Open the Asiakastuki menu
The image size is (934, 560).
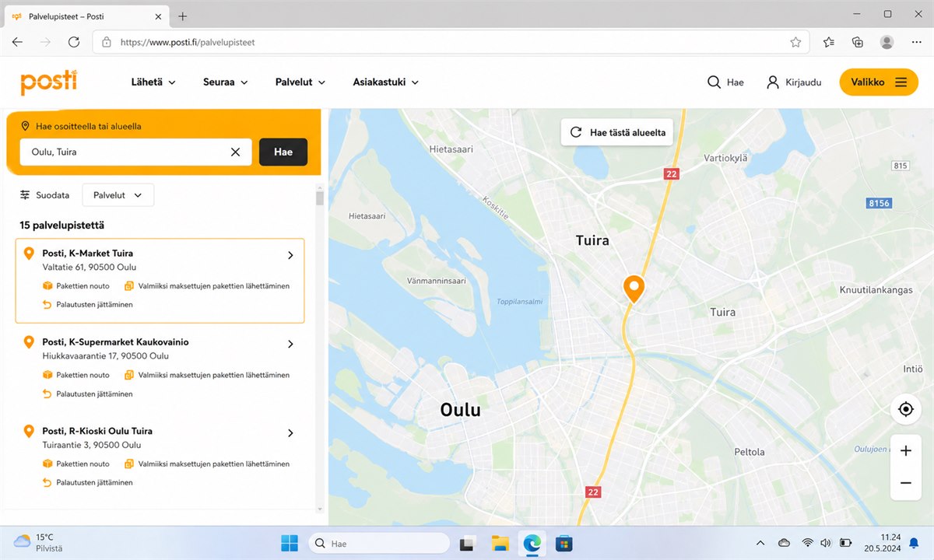pos(385,82)
